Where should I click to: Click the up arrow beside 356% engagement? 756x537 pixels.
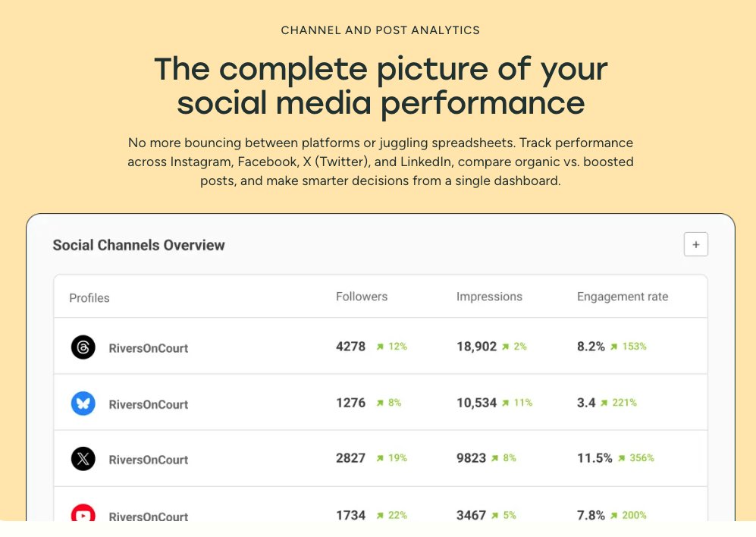(x=622, y=458)
